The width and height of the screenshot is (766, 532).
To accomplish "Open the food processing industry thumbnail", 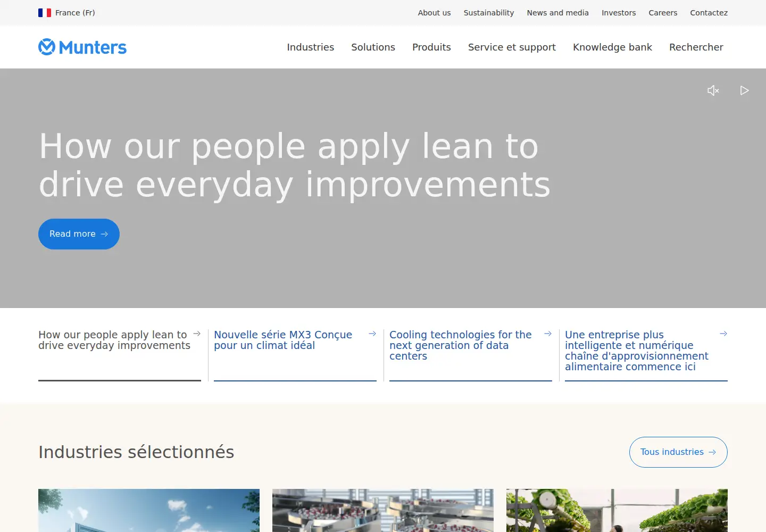I will tap(383, 510).
